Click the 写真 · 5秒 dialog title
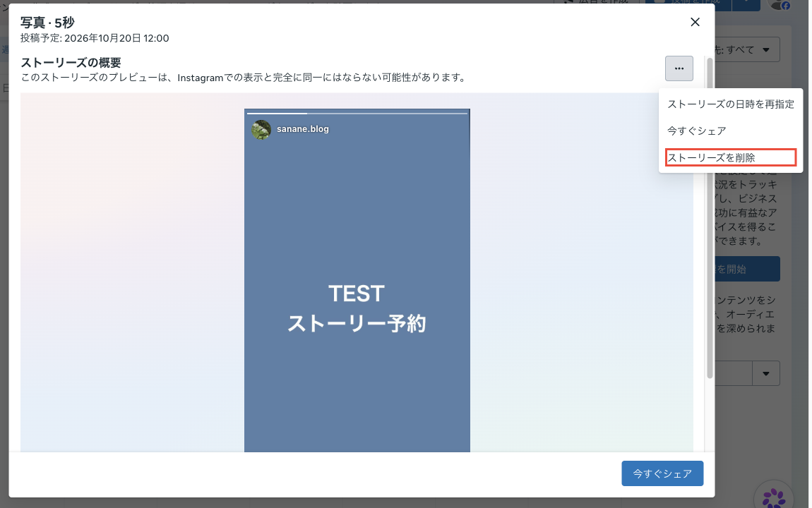 47,23
